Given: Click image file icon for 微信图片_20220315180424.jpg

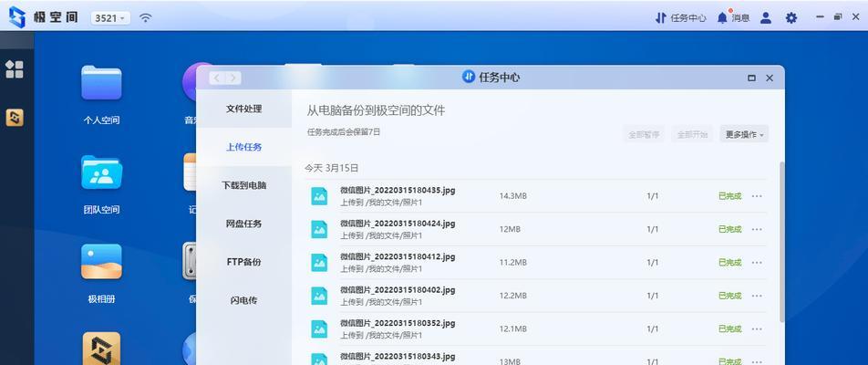Looking at the screenshot, I should coord(319,229).
